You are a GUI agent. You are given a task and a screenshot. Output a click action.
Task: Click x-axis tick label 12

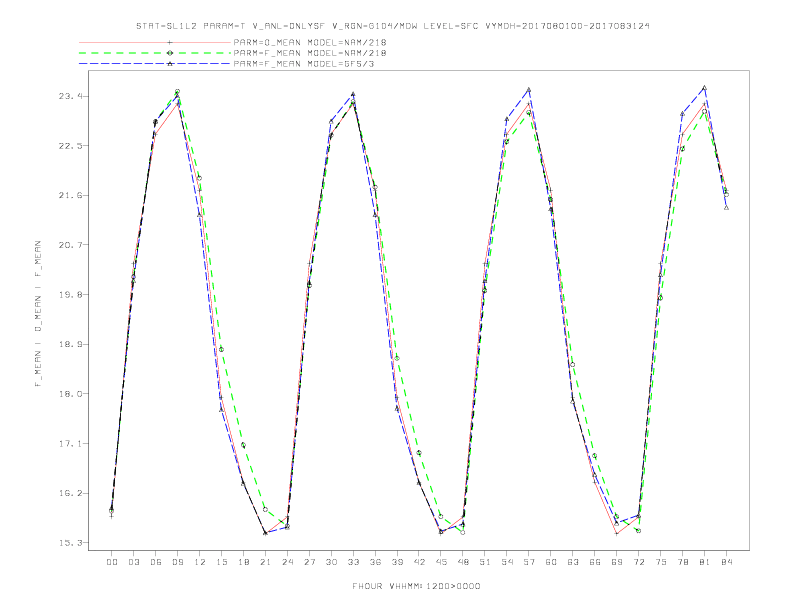click(200, 562)
